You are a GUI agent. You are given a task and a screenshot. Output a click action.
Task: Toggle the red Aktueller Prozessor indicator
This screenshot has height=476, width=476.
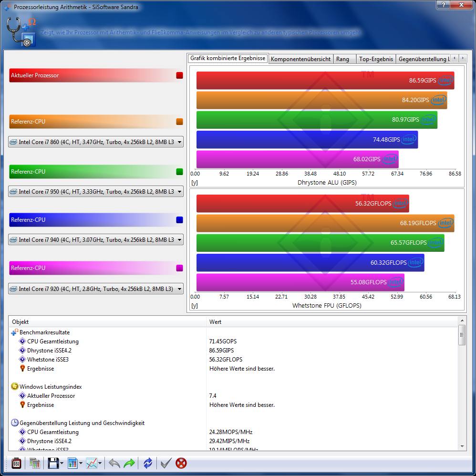tap(179, 75)
